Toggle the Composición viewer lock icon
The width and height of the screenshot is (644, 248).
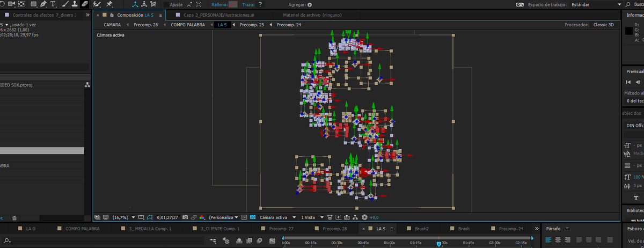[111, 15]
